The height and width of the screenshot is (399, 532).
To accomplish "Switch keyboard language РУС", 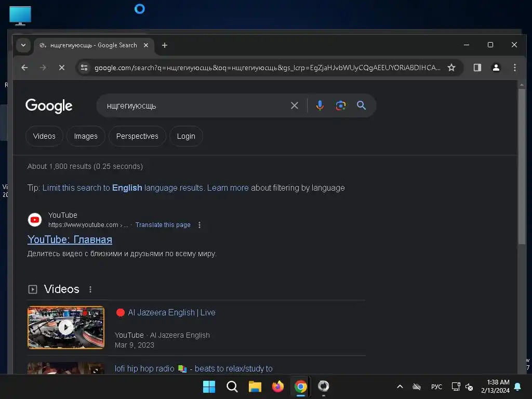I will click(x=436, y=387).
